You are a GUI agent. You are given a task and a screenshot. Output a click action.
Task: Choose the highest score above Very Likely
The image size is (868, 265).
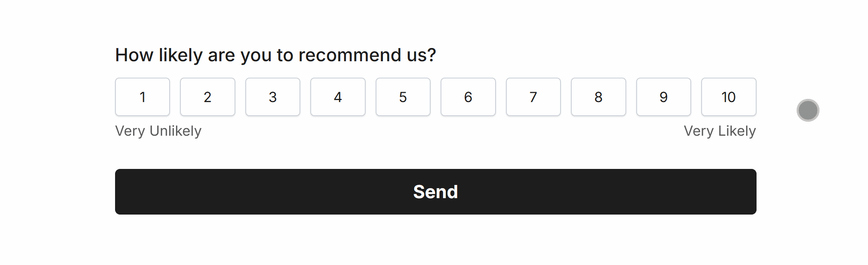[x=729, y=97]
